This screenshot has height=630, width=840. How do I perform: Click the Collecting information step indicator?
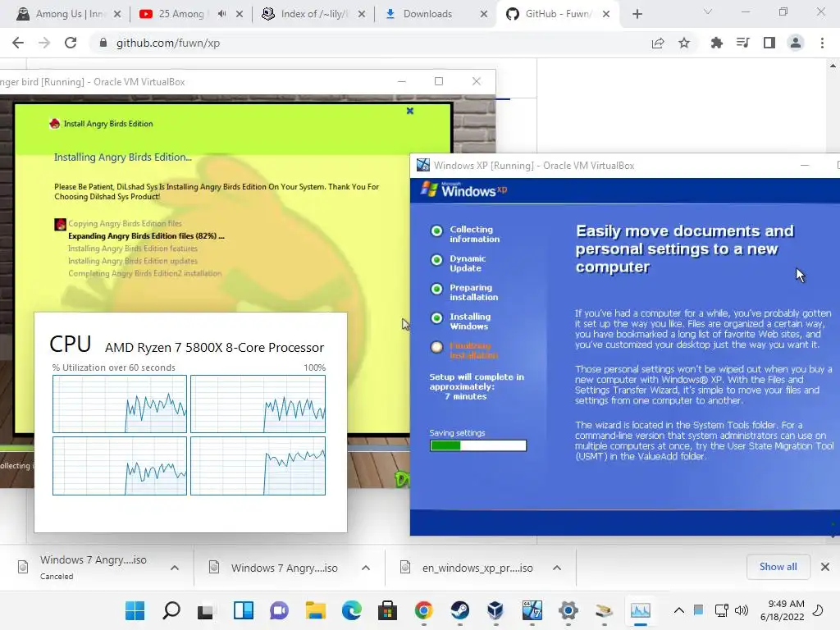click(436, 231)
